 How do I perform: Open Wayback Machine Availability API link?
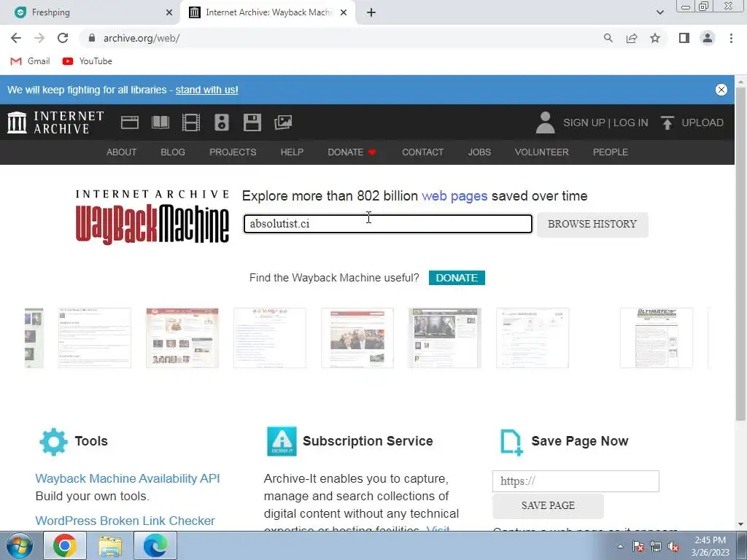pos(128,478)
